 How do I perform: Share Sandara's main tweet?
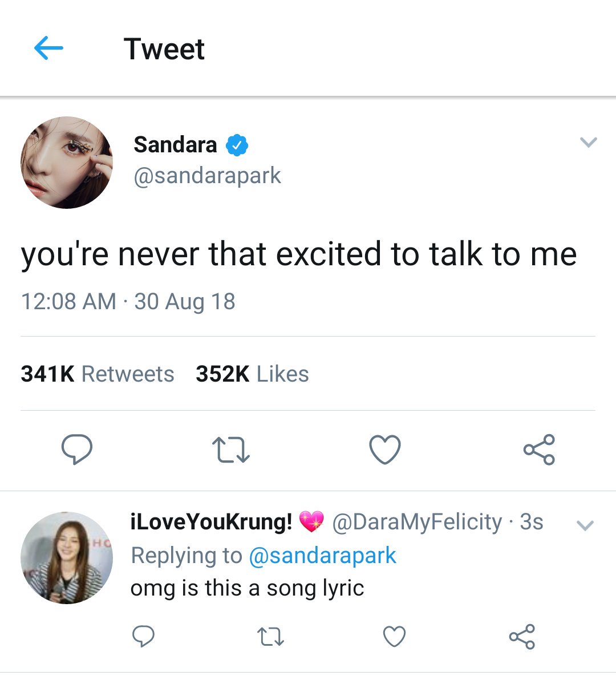(x=539, y=449)
